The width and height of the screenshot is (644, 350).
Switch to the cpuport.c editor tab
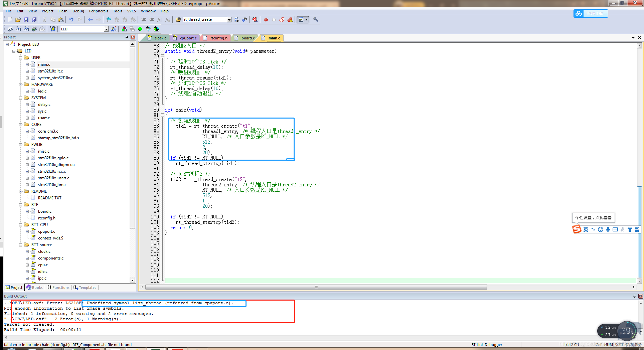click(x=185, y=38)
